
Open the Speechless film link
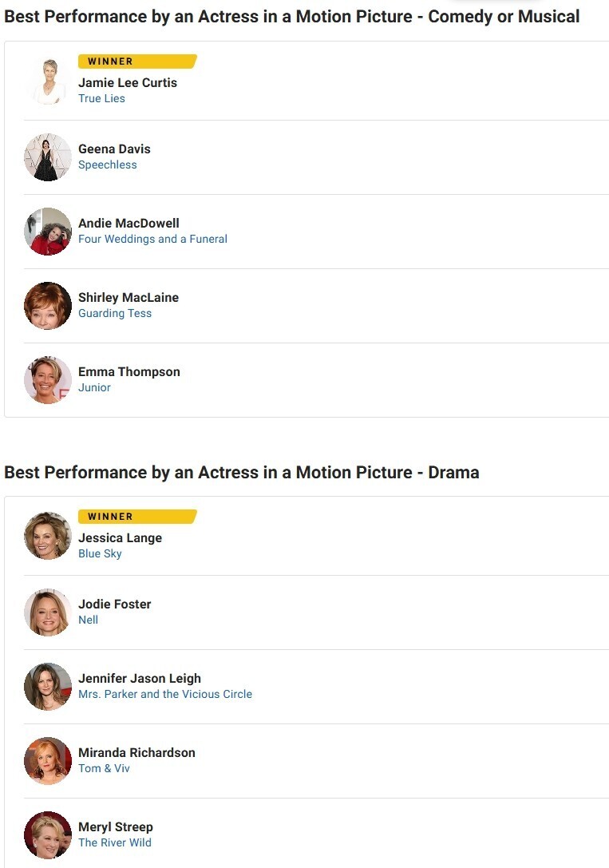point(108,165)
